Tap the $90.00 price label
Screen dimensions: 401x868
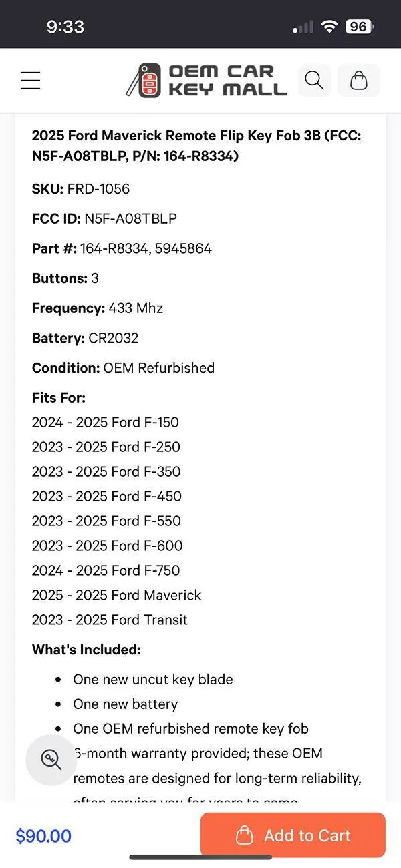click(x=43, y=835)
